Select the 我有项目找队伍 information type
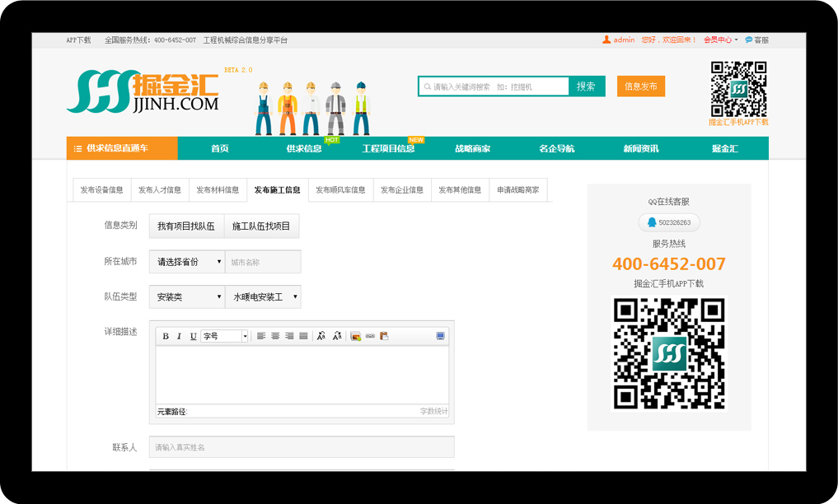The height and width of the screenshot is (504, 838). [x=186, y=226]
